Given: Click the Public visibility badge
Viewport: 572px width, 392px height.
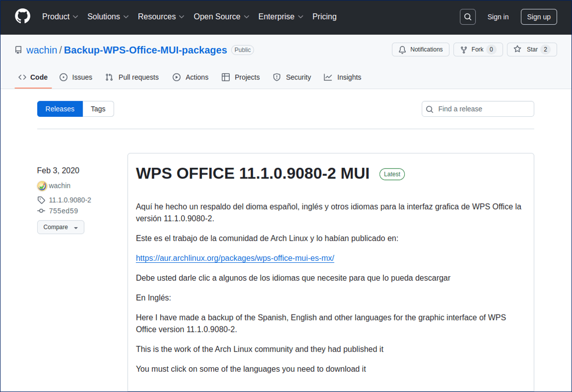Looking at the screenshot, I should (x=243, y=50).
